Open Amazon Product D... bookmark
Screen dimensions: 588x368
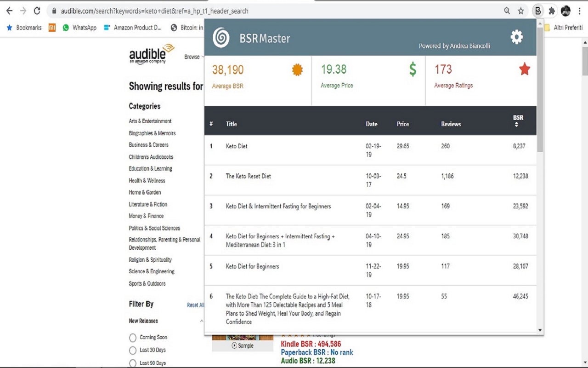[x=133, y=28]
